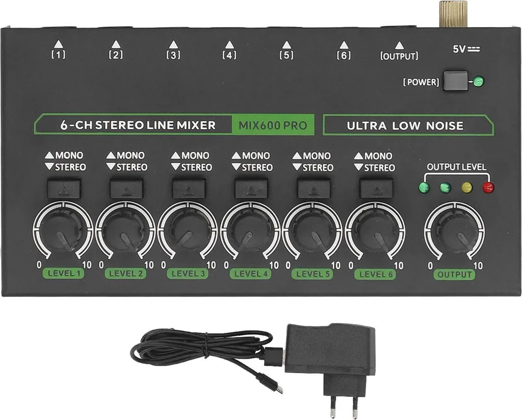522x420 pixels.
Task: Click the triangle arrow above [3]
Action: 173,44
